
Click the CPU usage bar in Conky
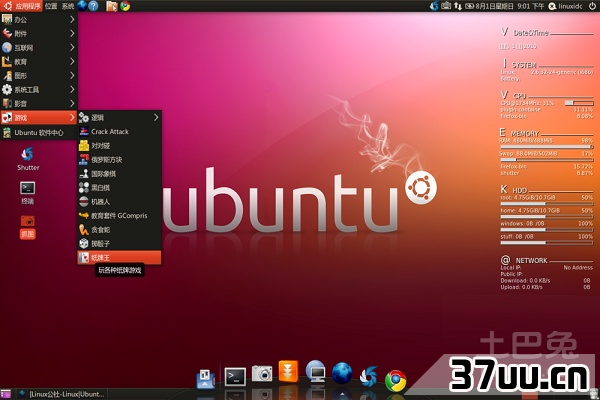[x=579, y=103]
